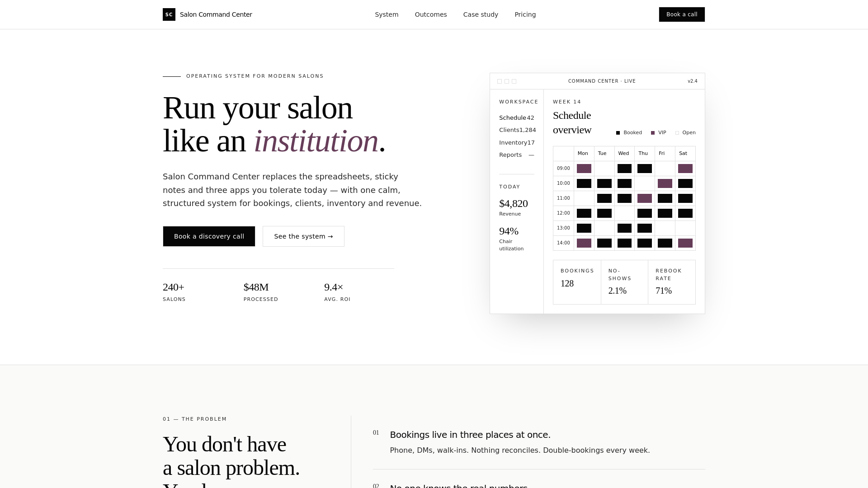Screen dimensions: 868x488
Task: Click See the system button
Action: 303,236
